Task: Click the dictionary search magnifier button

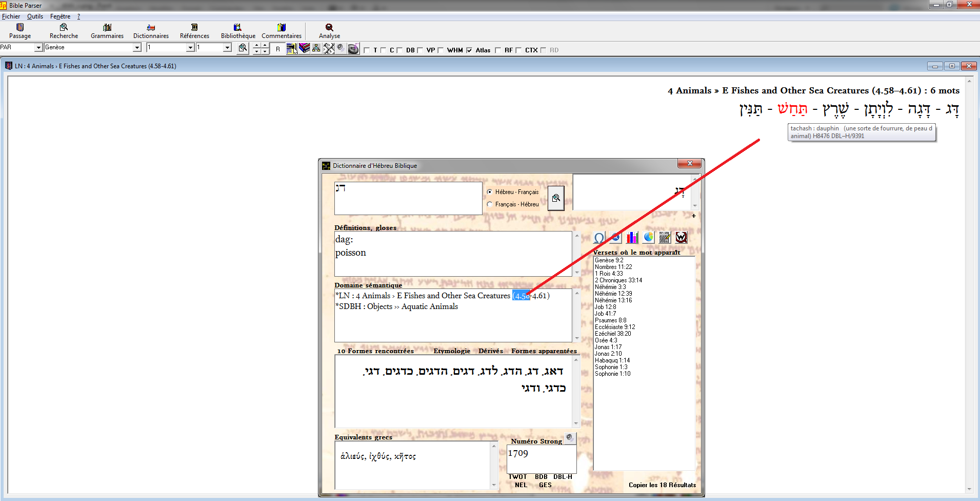Action: [x=556, y=198]
